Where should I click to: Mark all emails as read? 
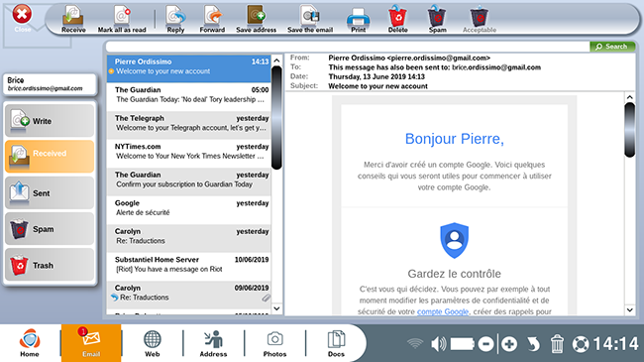click(x=122, y=19)
